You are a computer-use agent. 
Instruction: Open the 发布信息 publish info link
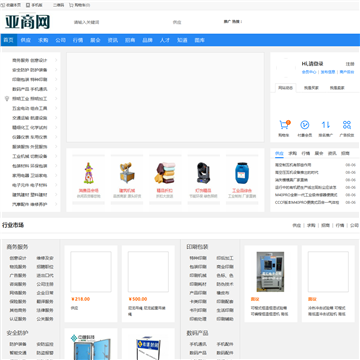point(328,72)
